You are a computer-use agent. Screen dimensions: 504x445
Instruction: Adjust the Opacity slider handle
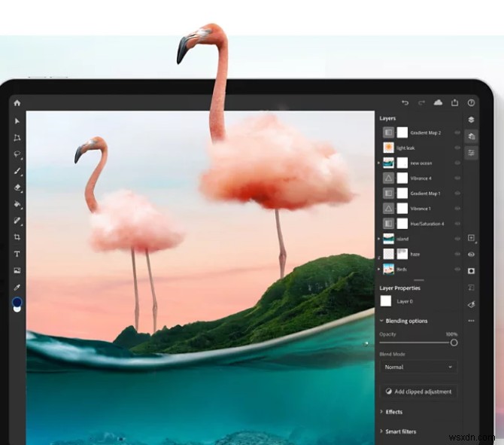click(454, 343)
